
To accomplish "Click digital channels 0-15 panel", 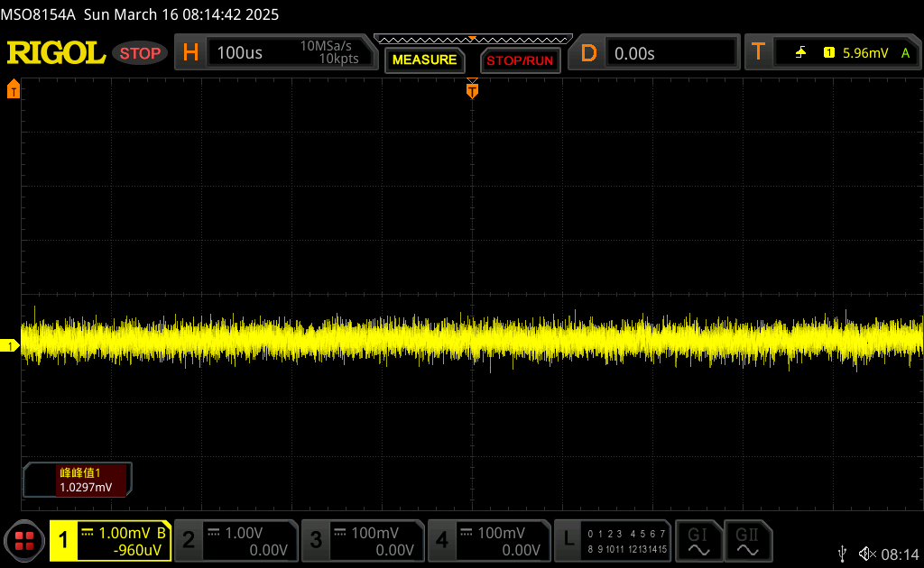I will (x=626, y=541).
